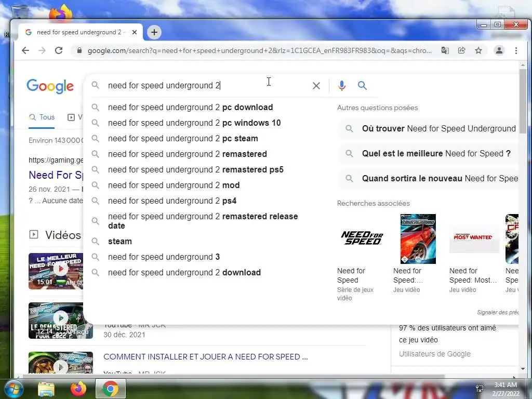Start voice search with microphone icon
Viewport: 532px width, 399px height.
342,86
